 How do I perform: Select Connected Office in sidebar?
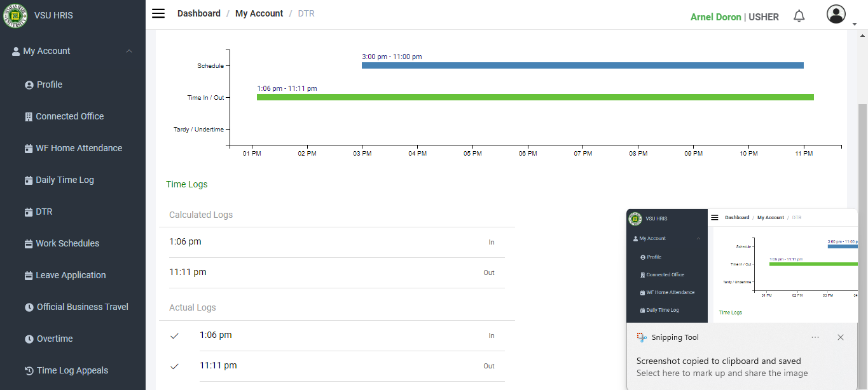[69, 116]
